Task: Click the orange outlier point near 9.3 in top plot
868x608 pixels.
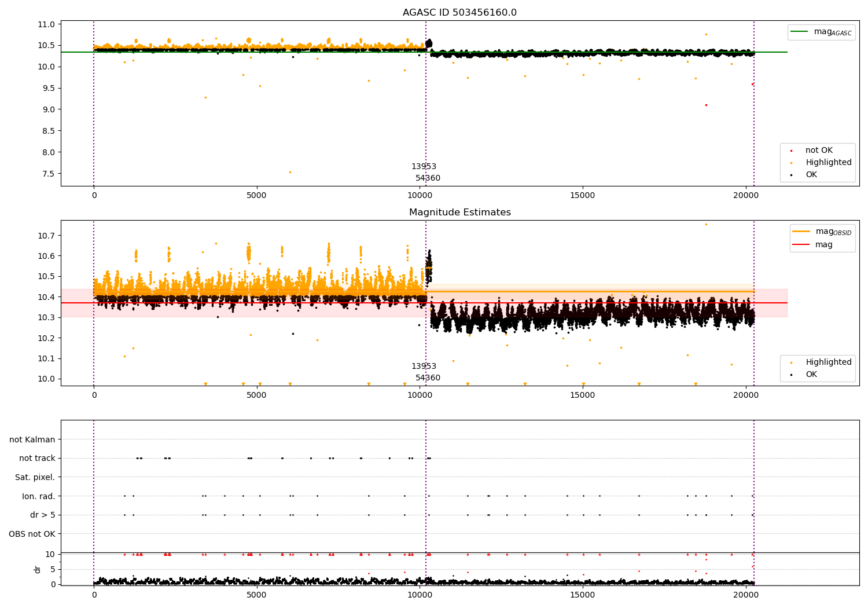Action: tap(205, 97)
